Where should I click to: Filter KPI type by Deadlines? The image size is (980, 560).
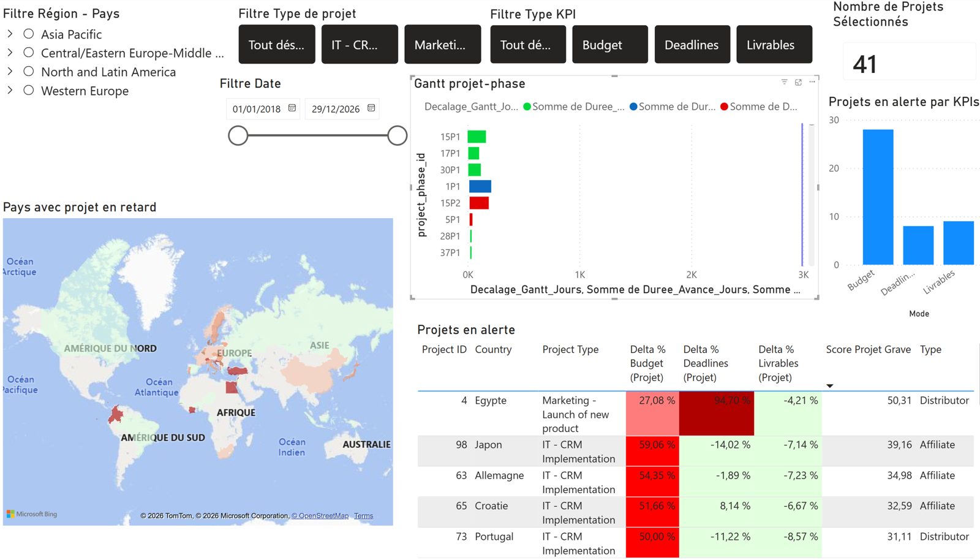pos(693,45)
